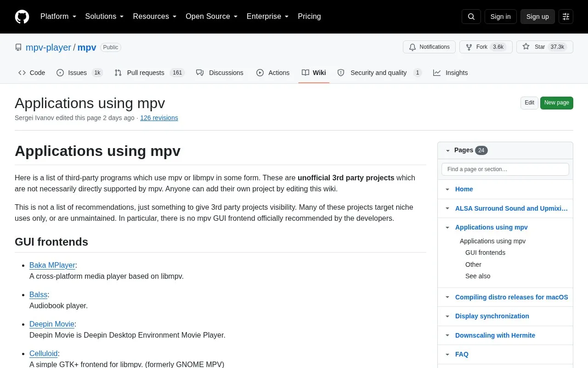Open the Open Source dropdown
The height and width of the screenshot is (368, 588).
click(212, 17)
